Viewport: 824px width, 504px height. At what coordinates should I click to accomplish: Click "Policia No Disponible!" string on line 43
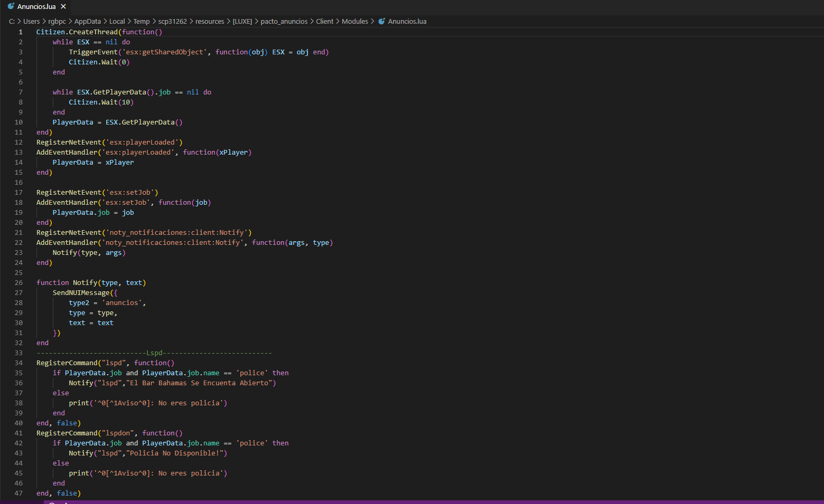tap(175, 453)
